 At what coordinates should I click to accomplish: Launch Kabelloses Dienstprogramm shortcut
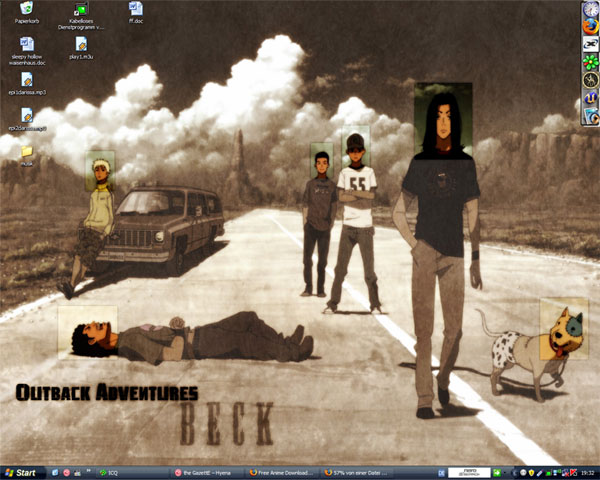click(81, 10)
